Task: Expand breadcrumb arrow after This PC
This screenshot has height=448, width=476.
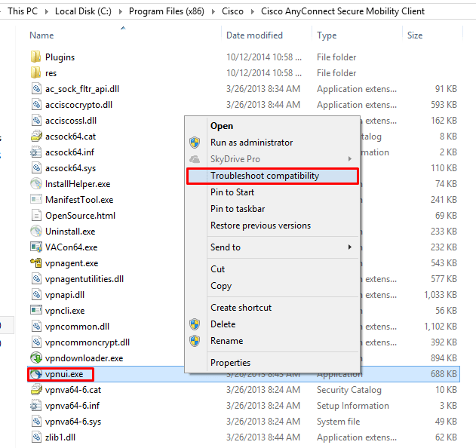Action: click(x=47, y=11)
